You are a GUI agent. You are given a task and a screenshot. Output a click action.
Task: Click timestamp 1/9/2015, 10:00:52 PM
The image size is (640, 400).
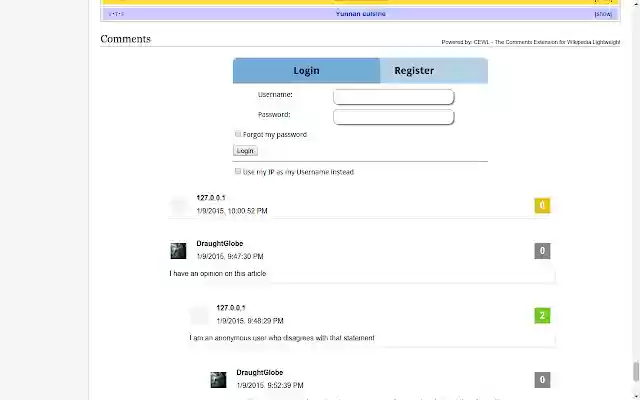[232, 211]
